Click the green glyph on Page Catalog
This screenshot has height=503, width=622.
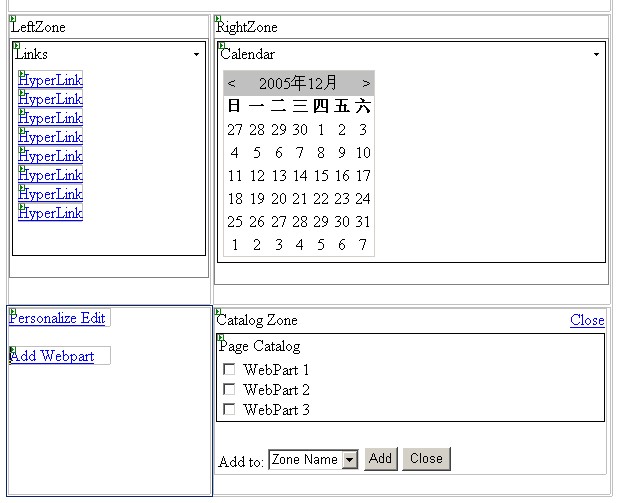click(221, 338)
